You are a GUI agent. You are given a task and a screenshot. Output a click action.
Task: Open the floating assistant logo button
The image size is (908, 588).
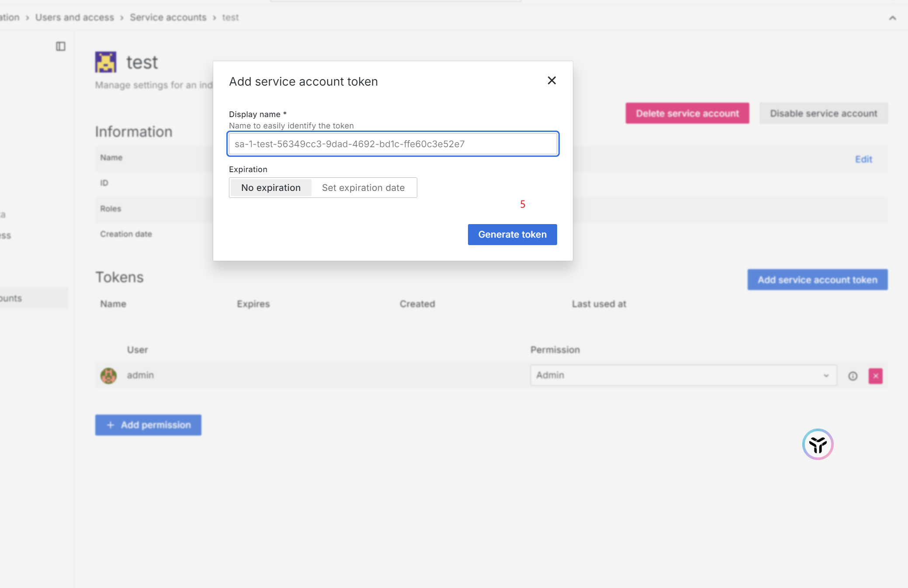click(818, 444)
